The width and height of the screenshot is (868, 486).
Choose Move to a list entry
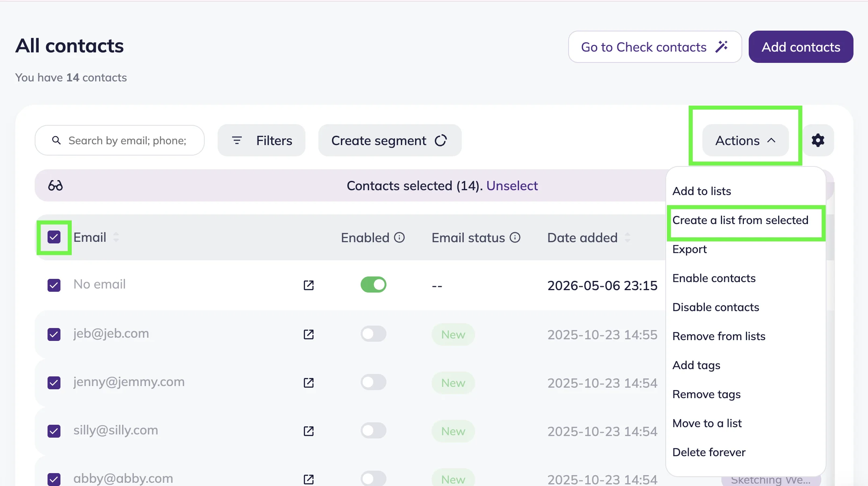707,423
